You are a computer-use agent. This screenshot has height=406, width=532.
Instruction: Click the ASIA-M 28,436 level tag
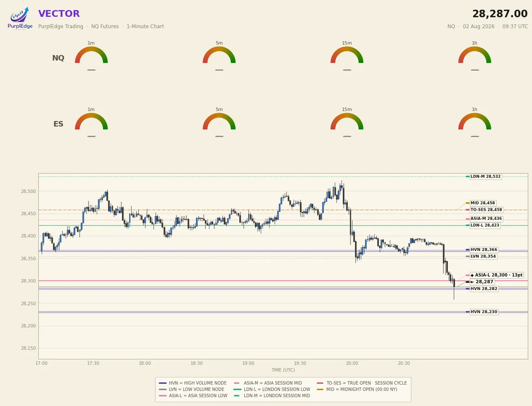tap(486, 218)
